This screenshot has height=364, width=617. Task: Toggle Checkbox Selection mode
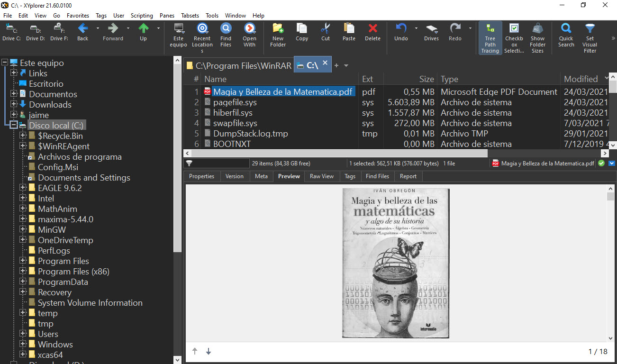pos(514,38)
